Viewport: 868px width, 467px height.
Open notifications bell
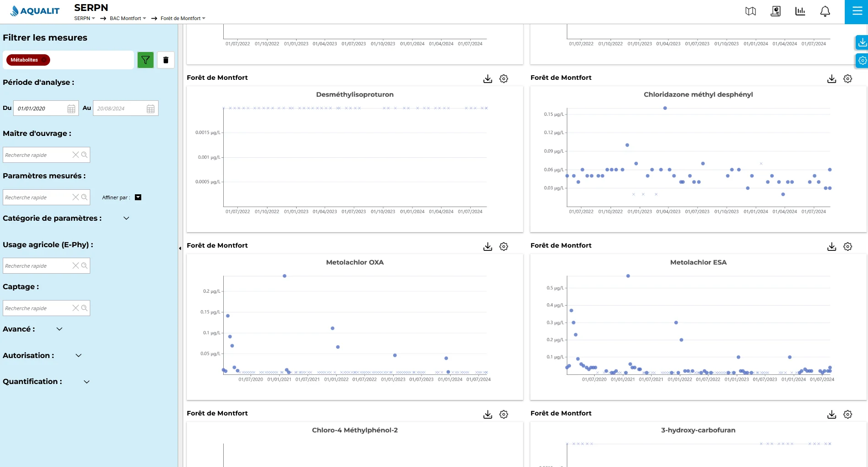point(825,11)
